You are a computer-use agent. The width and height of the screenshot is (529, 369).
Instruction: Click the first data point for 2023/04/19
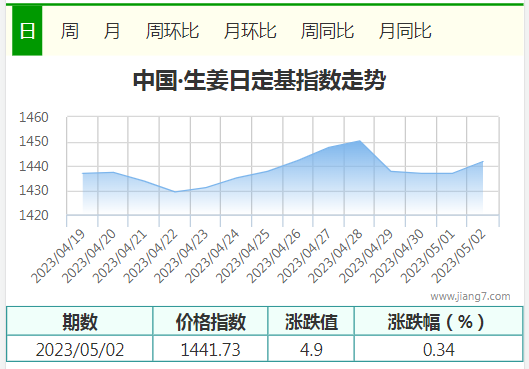(x=83, y=173)
